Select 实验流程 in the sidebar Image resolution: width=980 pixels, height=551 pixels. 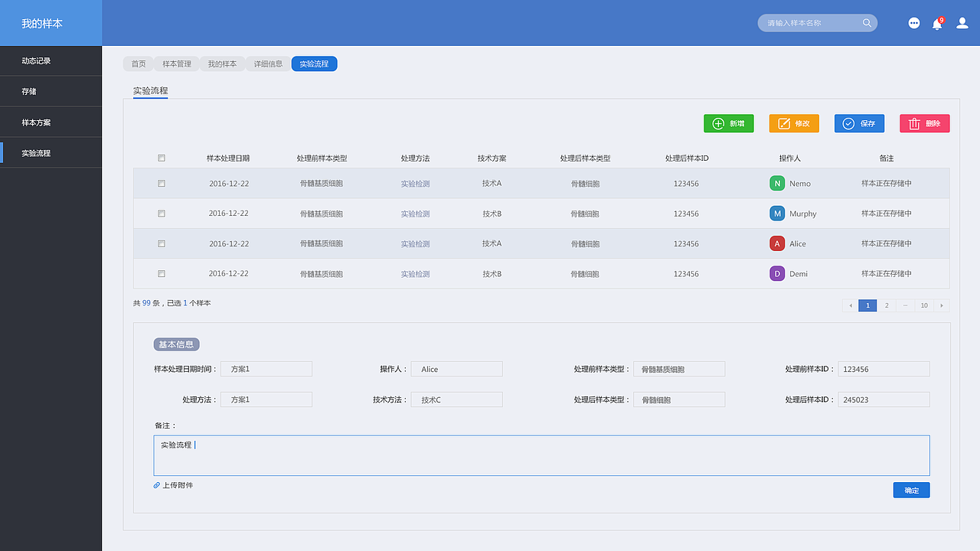coord(51,153)
